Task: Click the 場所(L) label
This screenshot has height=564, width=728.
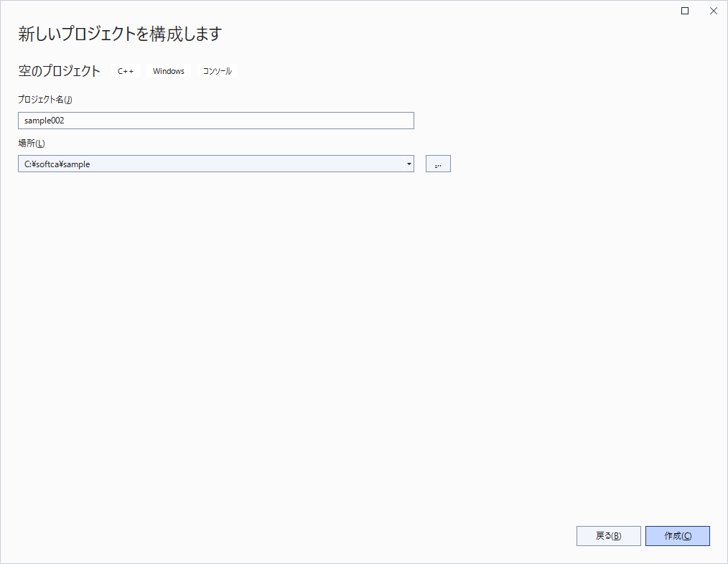Action: (x=32, y=143)
